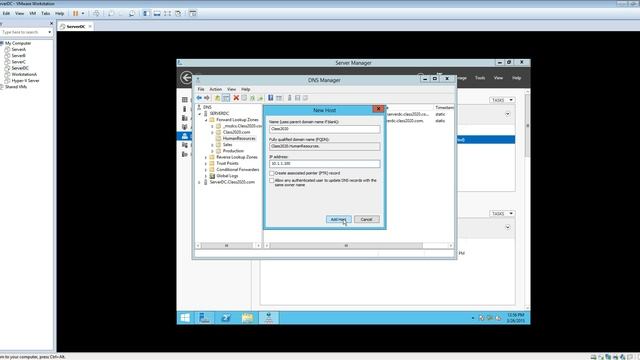Open DNS Manager View menu
This screenshot has width=640, height=360.
coord(231,89)
